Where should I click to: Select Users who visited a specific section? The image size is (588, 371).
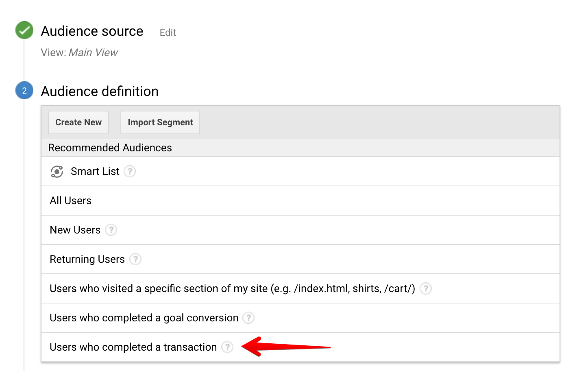[x=232, y=289]
